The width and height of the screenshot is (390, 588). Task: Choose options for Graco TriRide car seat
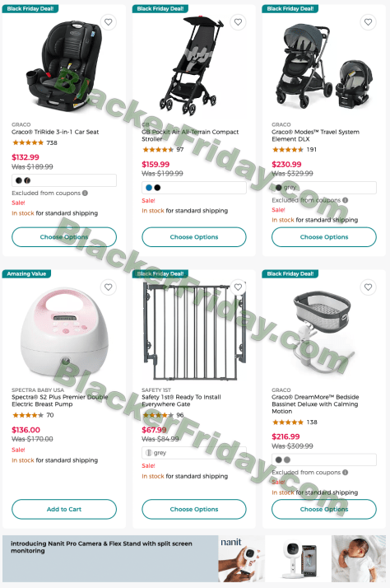click(x=64, y=237)
